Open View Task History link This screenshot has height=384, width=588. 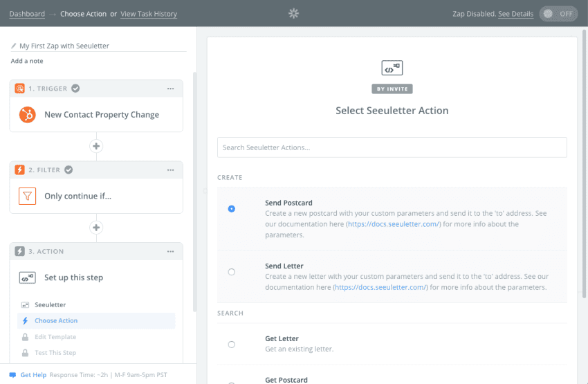[149, 14]
